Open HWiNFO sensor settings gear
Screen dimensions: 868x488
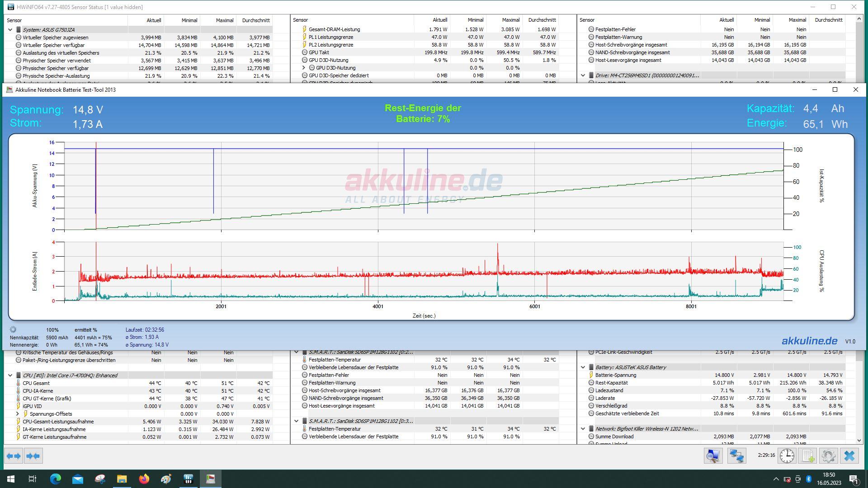click(x=828, y=456)
